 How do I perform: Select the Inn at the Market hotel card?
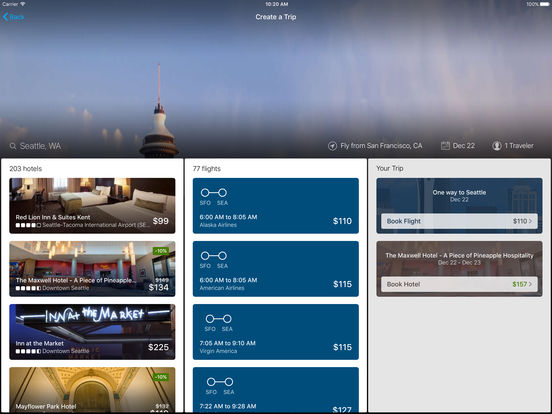92,332
